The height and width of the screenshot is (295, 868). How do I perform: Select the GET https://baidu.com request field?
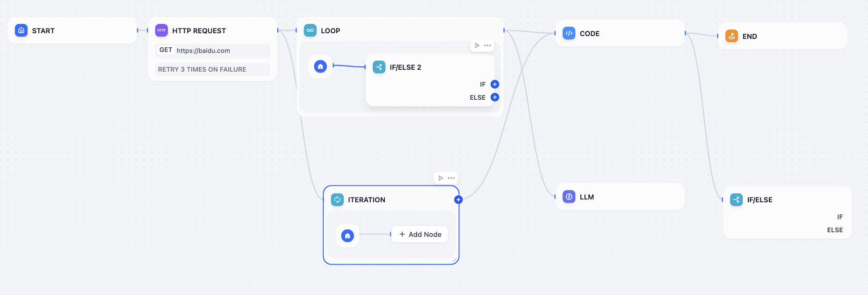(212, 51)
